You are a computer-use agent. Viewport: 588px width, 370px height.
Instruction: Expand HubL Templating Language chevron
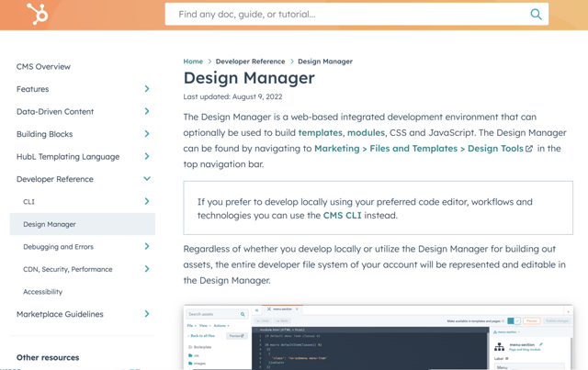click(147, 156)
